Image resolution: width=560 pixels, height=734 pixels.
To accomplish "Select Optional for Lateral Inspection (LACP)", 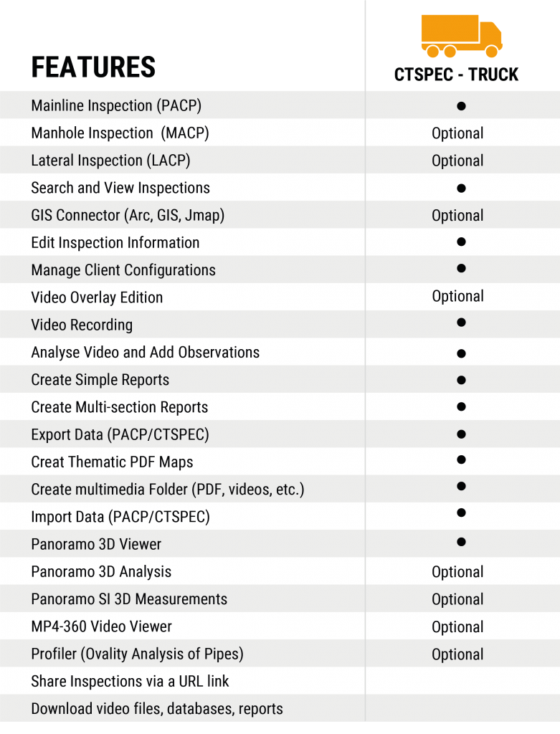I will (457, 161).
